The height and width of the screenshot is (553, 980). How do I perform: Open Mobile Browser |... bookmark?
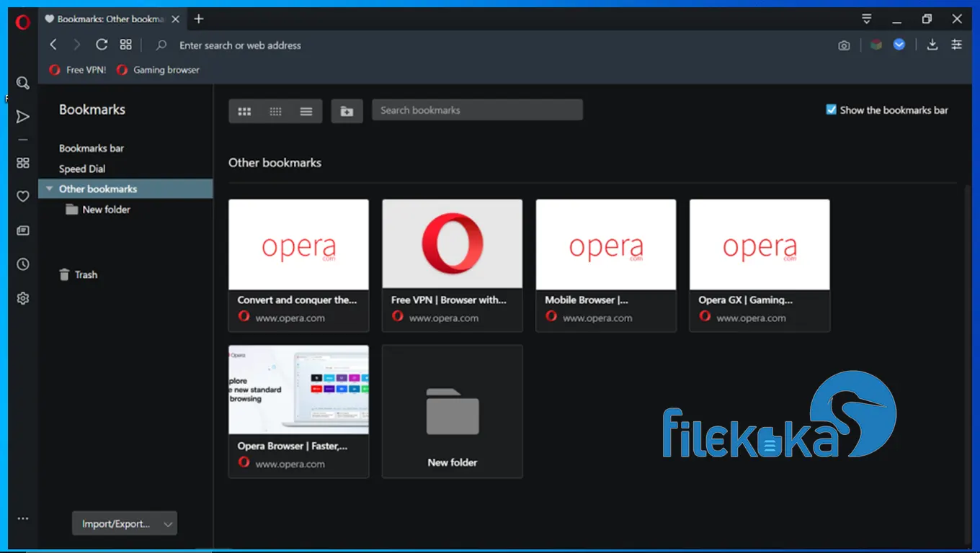coord(606,266)
